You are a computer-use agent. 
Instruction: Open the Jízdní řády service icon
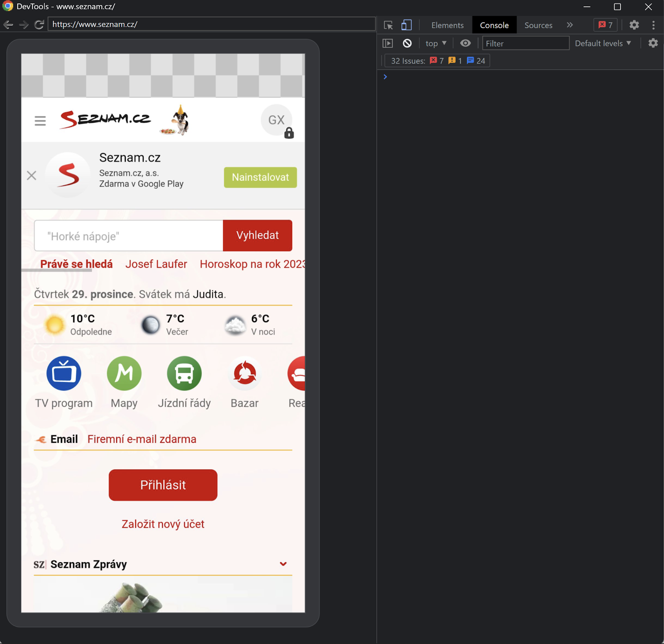pos(184,373)
